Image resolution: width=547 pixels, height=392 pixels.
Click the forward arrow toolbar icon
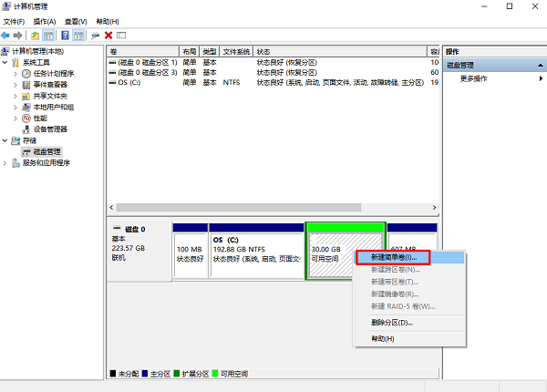tap(18, 36)
